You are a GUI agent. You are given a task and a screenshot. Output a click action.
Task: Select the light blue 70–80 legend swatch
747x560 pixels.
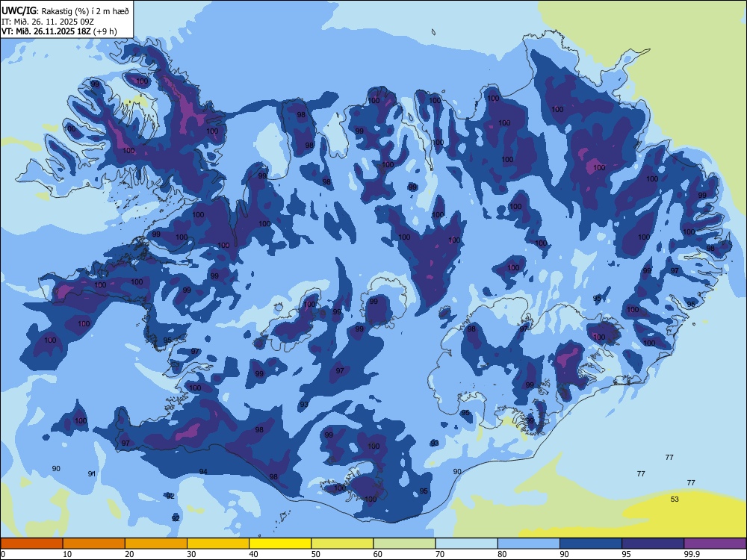coord(466,544)
